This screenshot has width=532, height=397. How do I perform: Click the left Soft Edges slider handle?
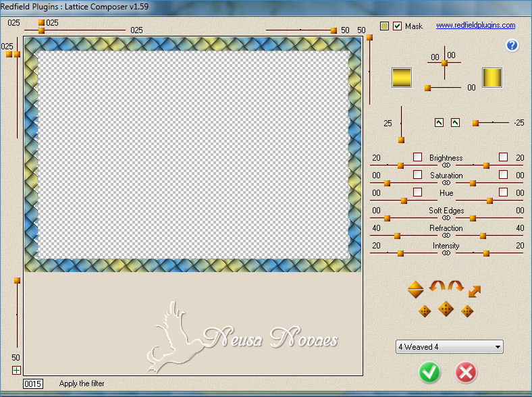point(387,218)
